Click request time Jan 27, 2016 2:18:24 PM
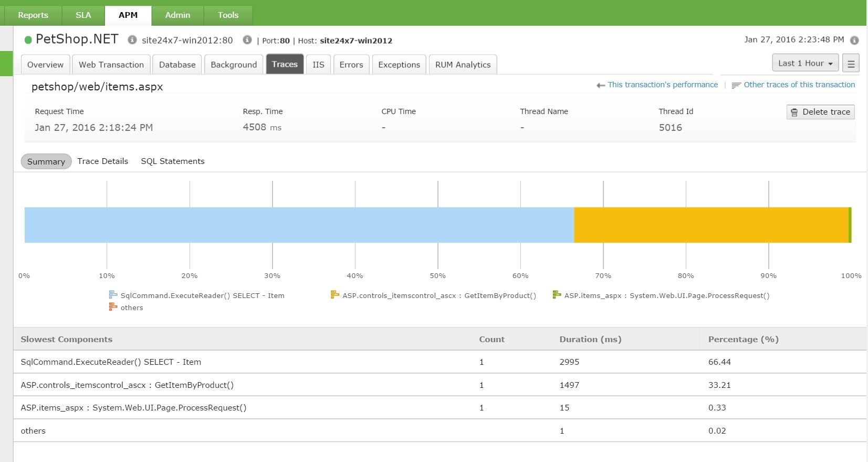 (x=93, y=128)
